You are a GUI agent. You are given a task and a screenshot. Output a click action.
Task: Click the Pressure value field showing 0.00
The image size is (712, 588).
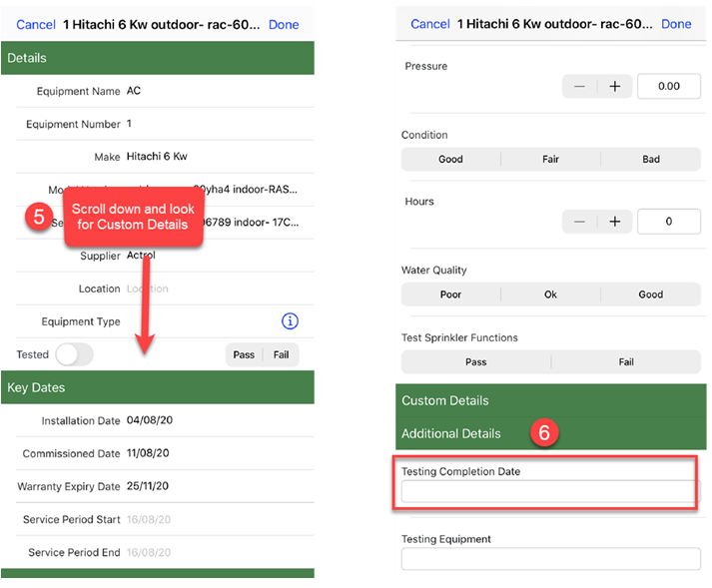668,87
